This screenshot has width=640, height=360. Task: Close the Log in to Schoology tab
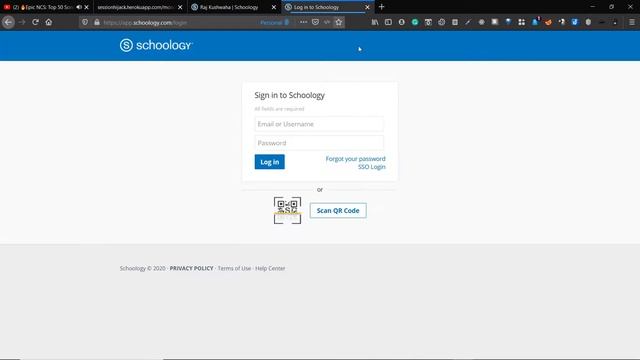pos(367,7)
